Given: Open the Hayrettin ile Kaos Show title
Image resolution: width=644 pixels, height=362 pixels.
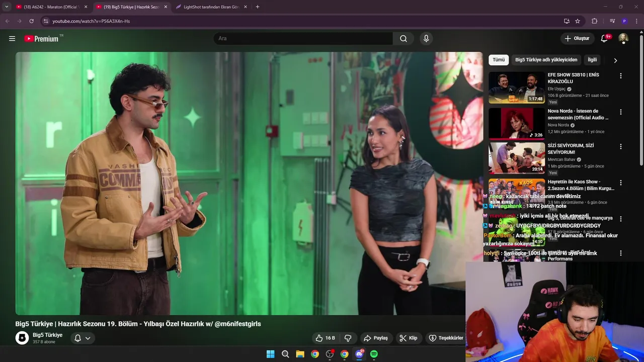Looking at the screenshot, I should (x=581, y=185).
